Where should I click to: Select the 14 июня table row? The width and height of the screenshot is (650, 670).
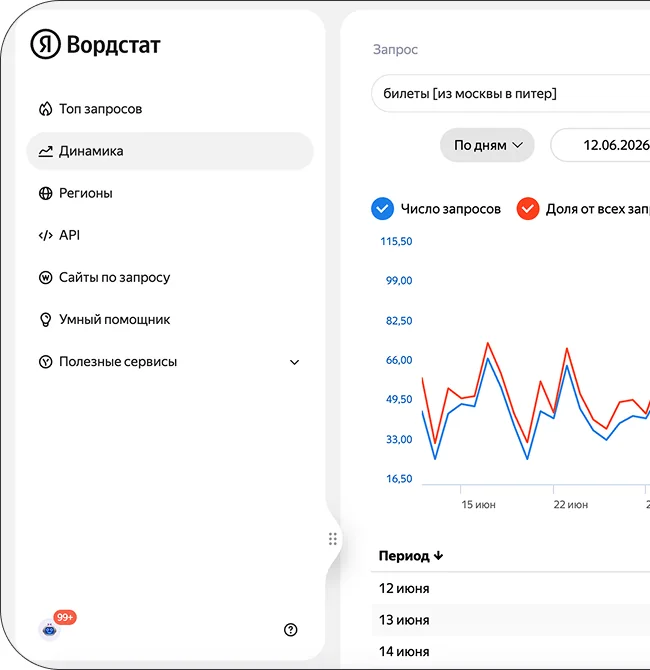click(x=511, y=651)
